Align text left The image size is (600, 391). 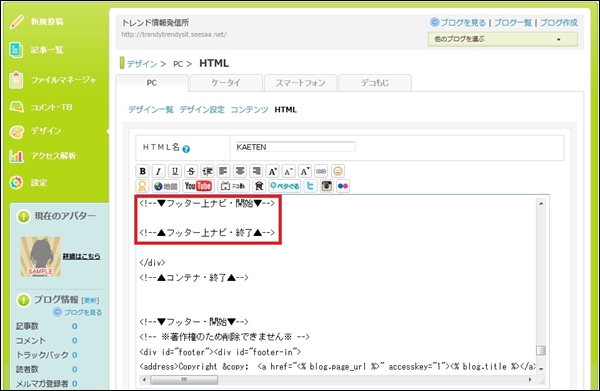click(223, 171)
